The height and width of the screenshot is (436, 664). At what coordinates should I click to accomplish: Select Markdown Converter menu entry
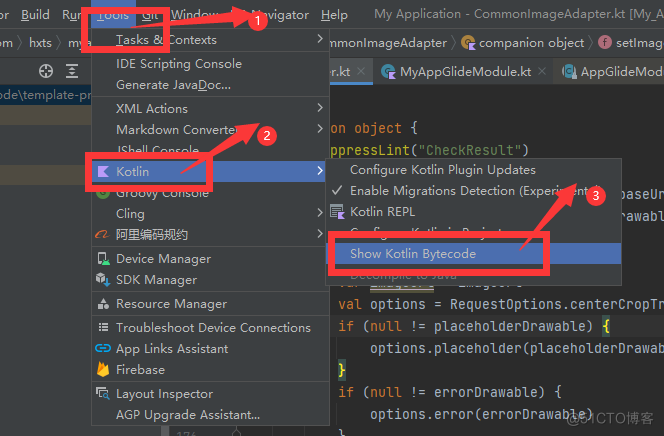210,130
